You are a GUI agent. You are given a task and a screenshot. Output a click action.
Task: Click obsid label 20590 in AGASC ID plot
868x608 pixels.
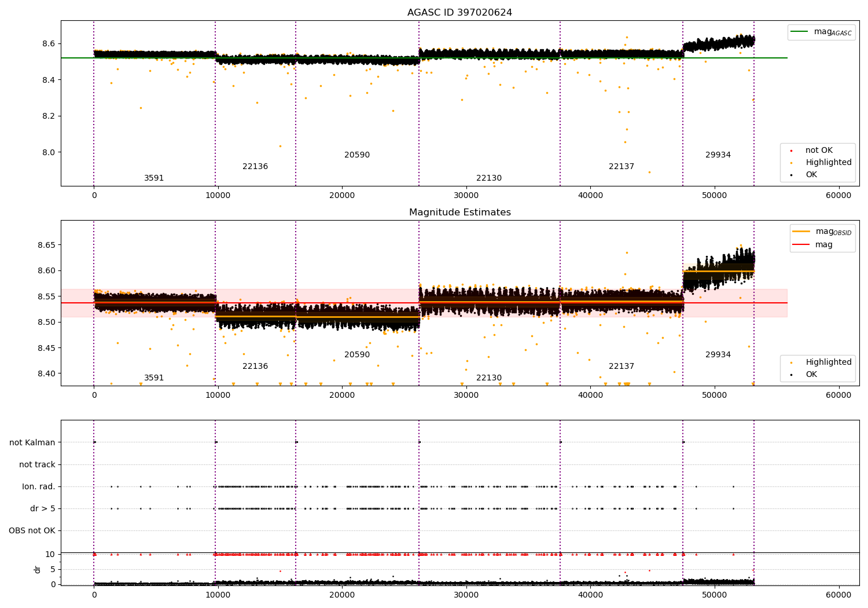click(x=357, y=155)
